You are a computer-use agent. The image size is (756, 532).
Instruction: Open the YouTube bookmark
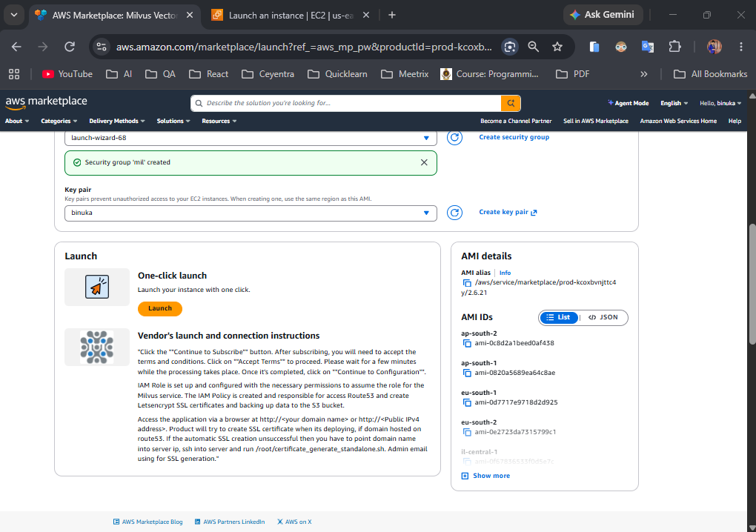67,74
